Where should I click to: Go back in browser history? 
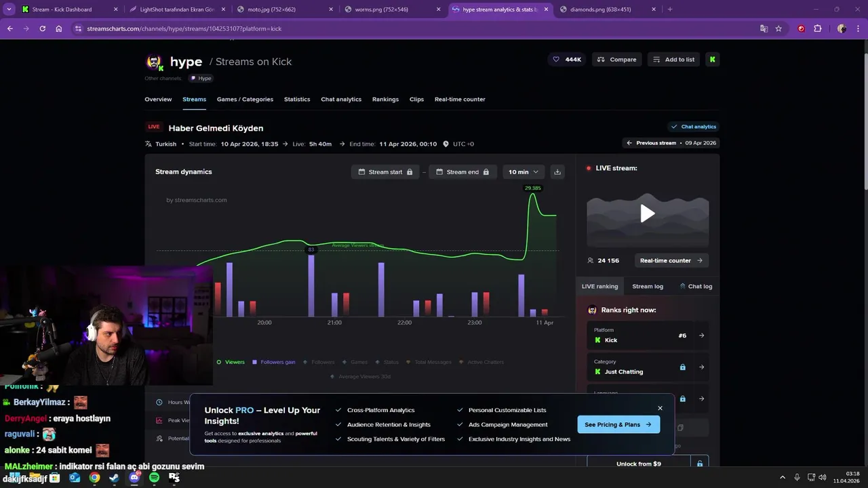pyautogui.click(x=9, y=28)
